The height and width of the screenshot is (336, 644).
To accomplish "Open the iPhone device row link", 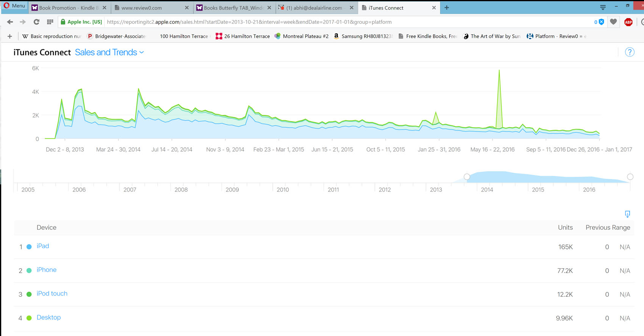I will 47,270.
